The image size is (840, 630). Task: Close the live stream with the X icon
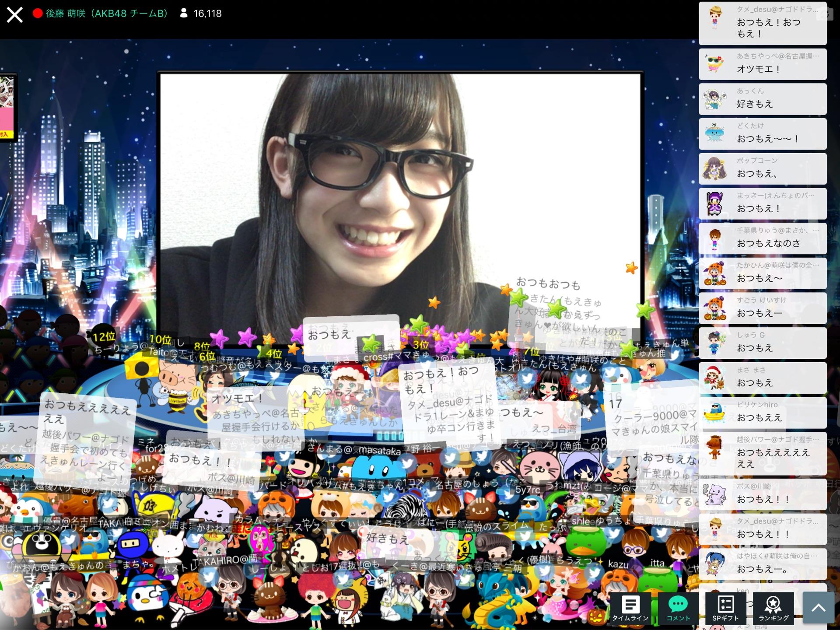tap(14, 14)
